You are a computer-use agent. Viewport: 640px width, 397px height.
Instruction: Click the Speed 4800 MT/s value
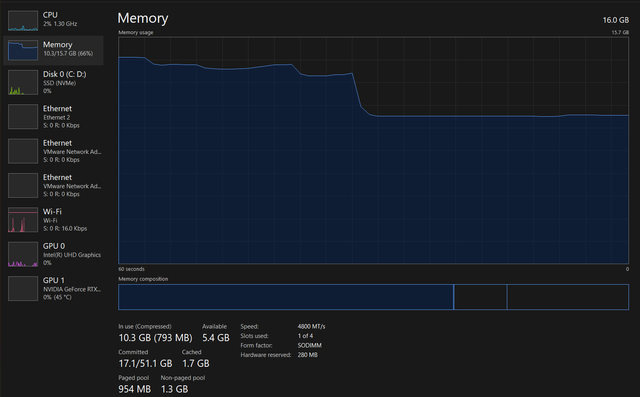click(x=311, y=326)
